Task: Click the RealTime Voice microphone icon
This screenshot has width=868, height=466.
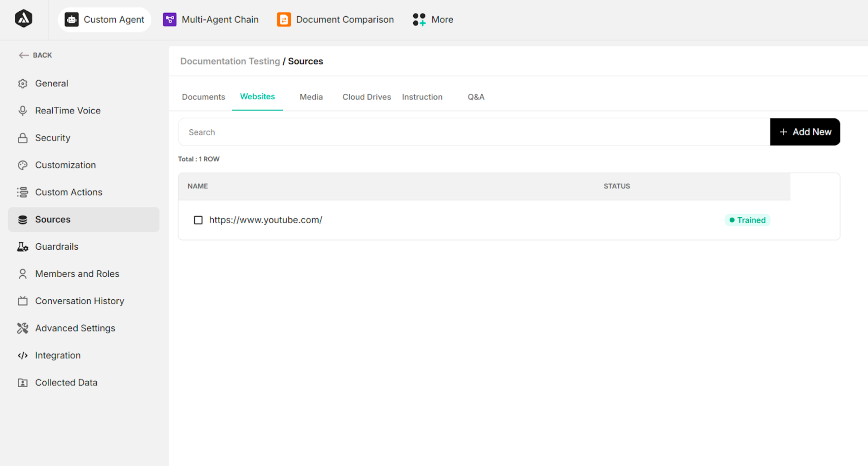Action: click(23, 111)
